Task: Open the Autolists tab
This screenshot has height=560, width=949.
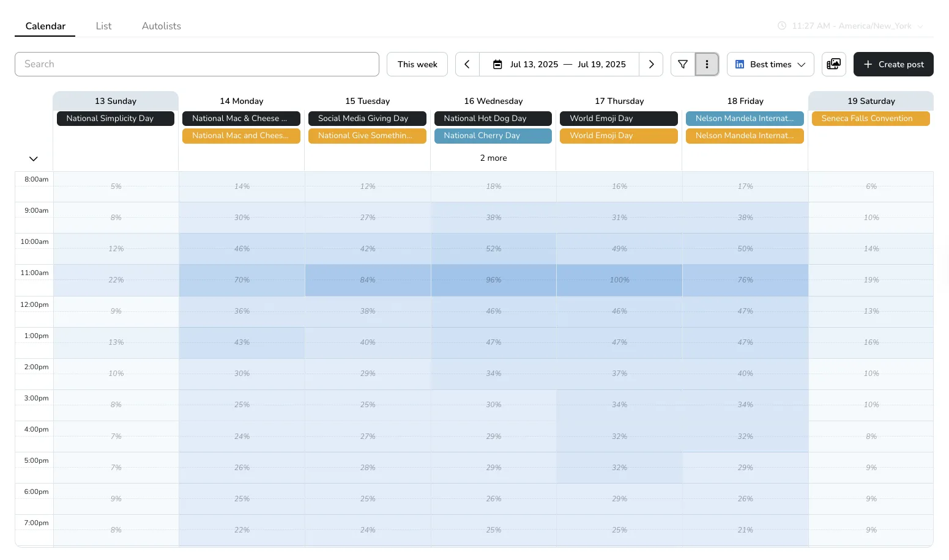Action: click(x=161, y=26)
